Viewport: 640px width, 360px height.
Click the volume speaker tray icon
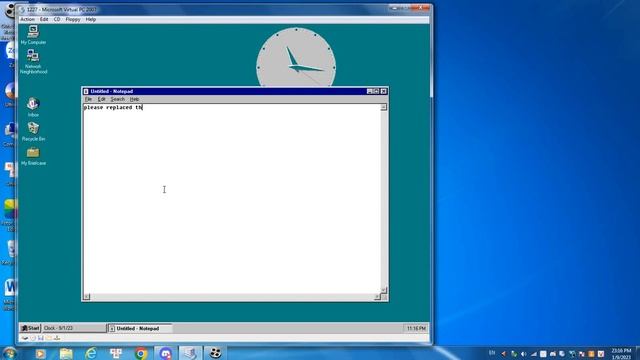pyautogui.click(x=524, y=354)
